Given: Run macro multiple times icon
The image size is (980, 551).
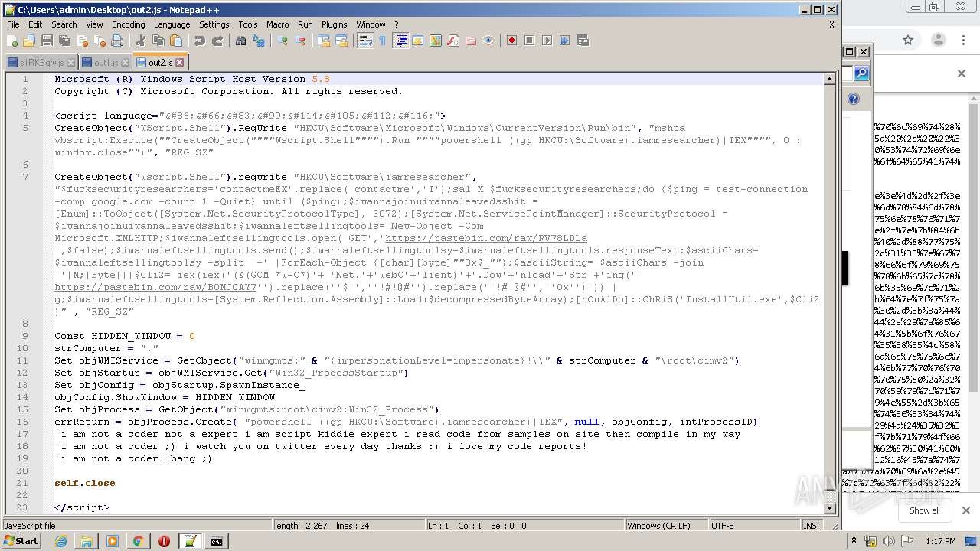Looking at the screenshot, I should [565, 41].
